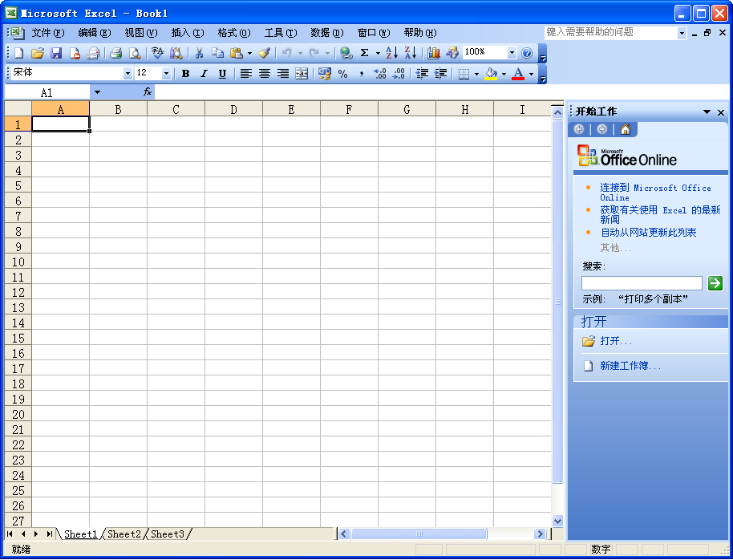The image size is (733, 560).
Task: Click Merge and Center icon
Action: coord(302,74)
